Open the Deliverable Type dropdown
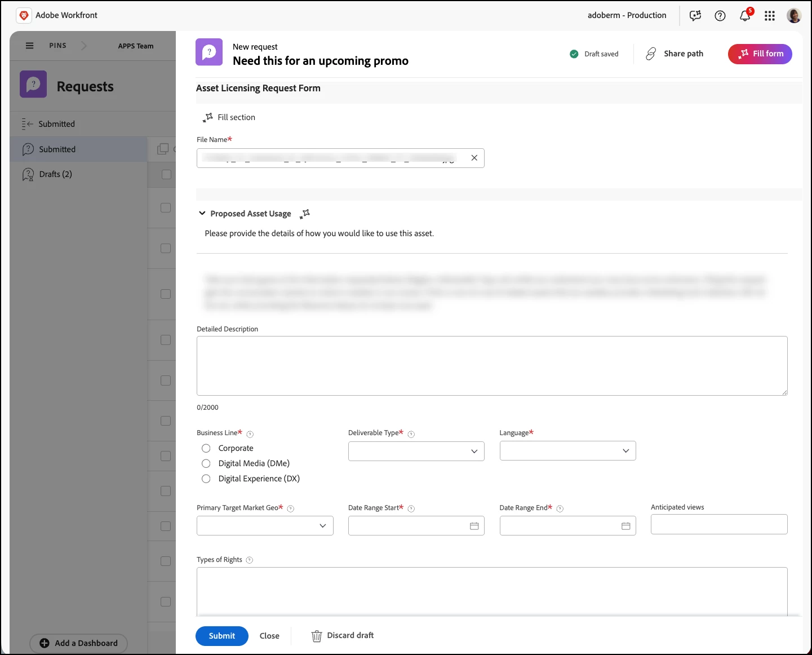Viewport: 812px width, 655px height. (x=416, y=451)
